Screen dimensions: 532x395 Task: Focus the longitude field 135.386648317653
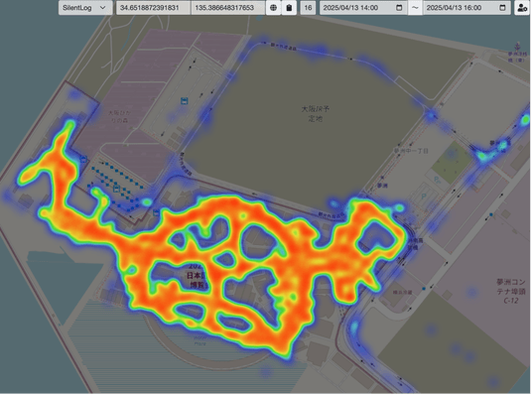click(228, 8)
